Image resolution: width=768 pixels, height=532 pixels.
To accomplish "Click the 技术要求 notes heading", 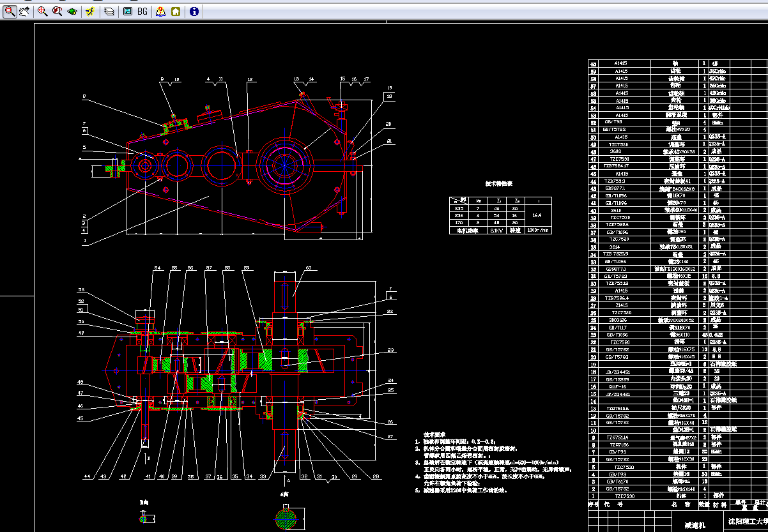I will click(x=434, y=434).
